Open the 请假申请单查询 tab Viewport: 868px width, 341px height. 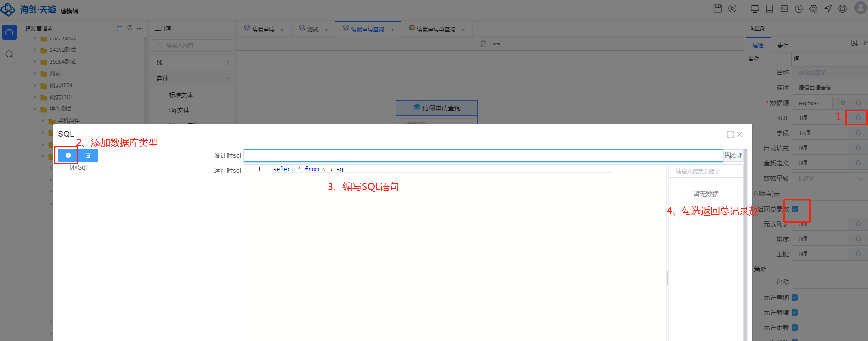click(436, 29)
